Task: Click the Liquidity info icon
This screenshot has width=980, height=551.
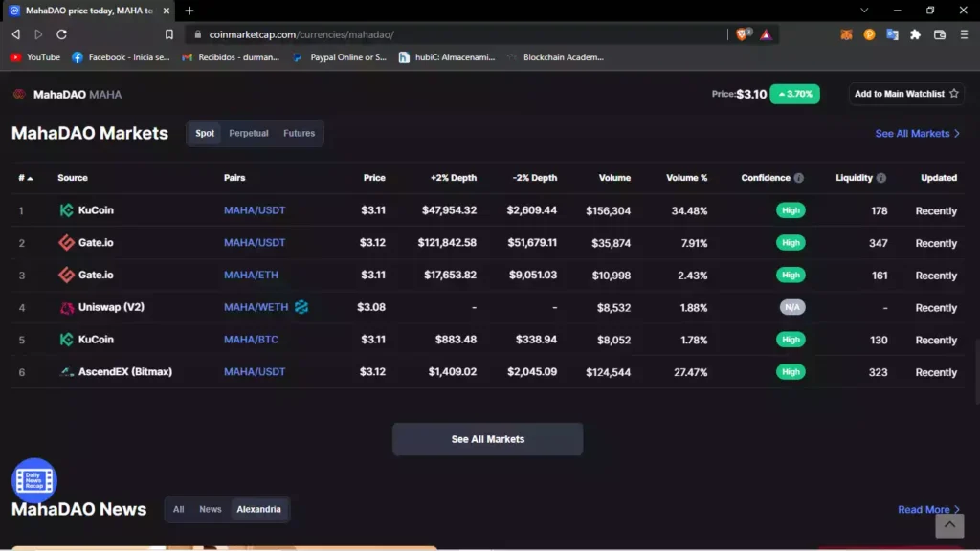Action: pos(880,178)
